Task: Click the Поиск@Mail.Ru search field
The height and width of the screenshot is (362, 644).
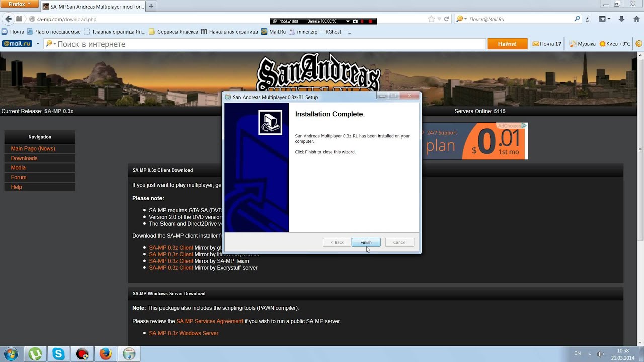Action: 518,19
